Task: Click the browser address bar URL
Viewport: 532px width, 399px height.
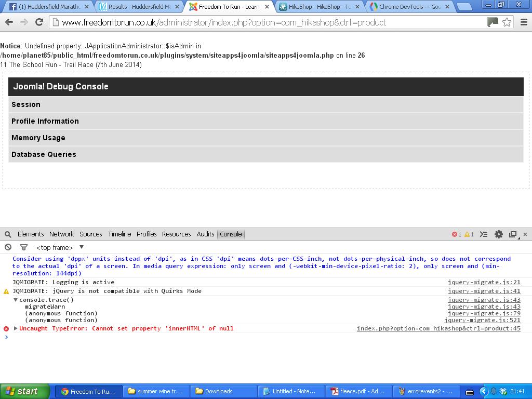Action: point(224,22)
